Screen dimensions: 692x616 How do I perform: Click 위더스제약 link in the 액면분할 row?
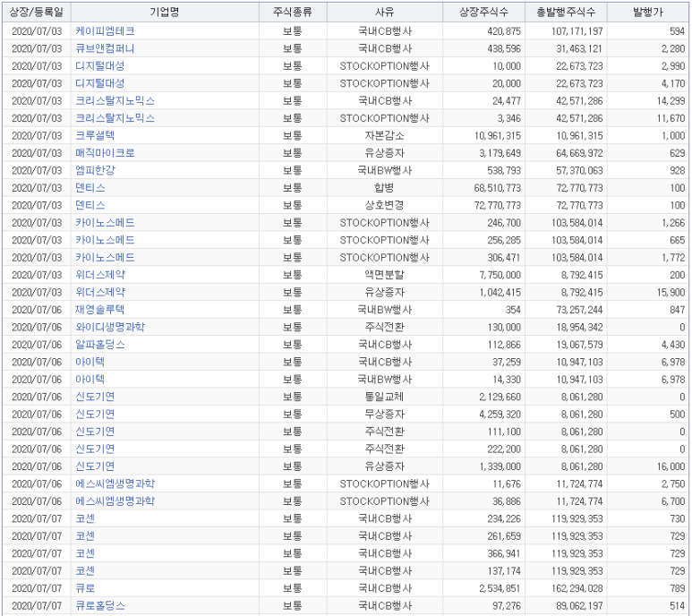coord(100,275)
